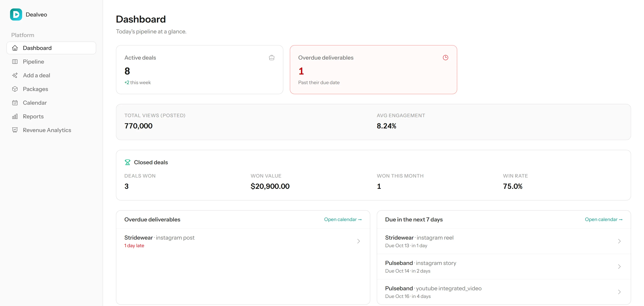Select the Pulseband youtube integrated_video row
This screenshot has width=644, height=306.
pos(504,292)
